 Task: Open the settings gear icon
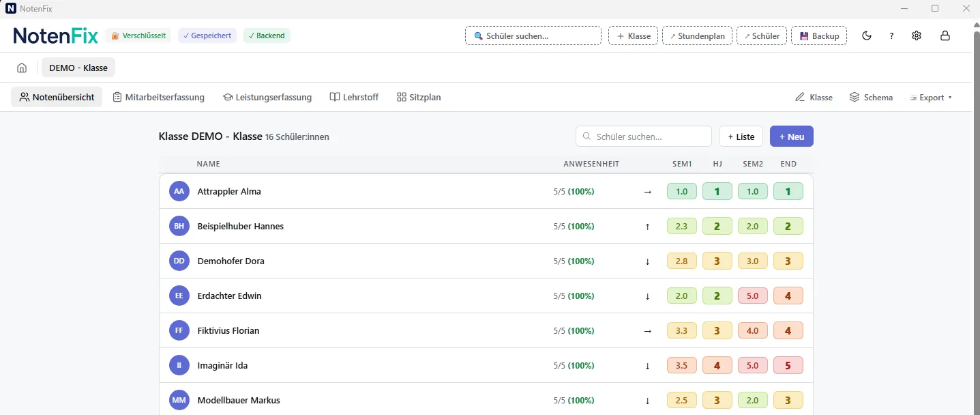[917, 35]
